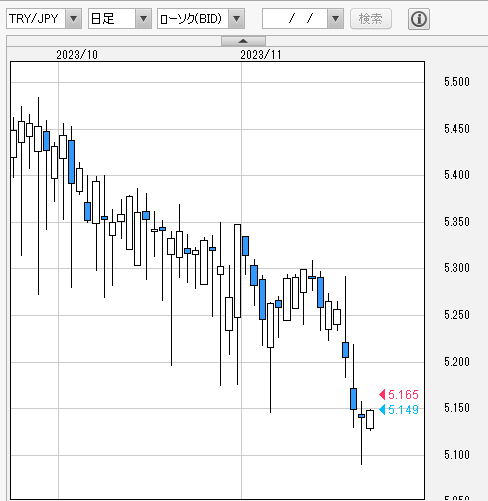Click the 5.450 price axis label
The height and width of the screenshot is (501, 488).
(457, 129)
